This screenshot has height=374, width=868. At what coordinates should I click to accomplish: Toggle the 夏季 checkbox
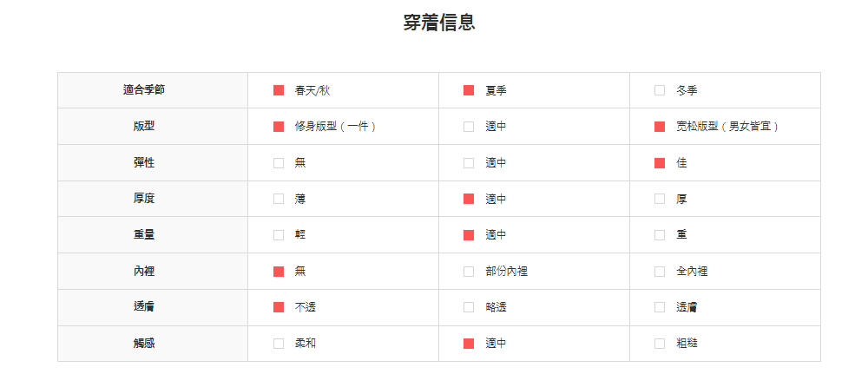pyautogui.click(x=469, y=90)
